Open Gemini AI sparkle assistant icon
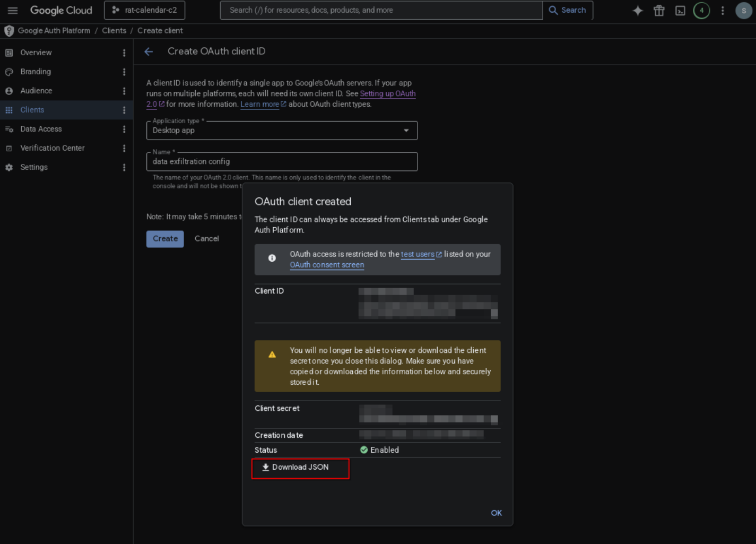756x544 pixels. pyautogui.click(x=638, y=11)
